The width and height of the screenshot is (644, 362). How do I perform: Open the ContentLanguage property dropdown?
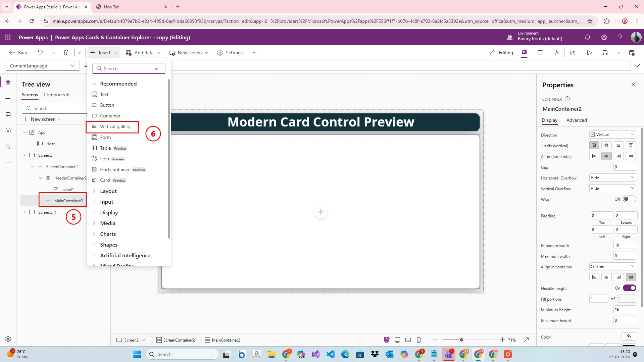click(x=43, y=66)
